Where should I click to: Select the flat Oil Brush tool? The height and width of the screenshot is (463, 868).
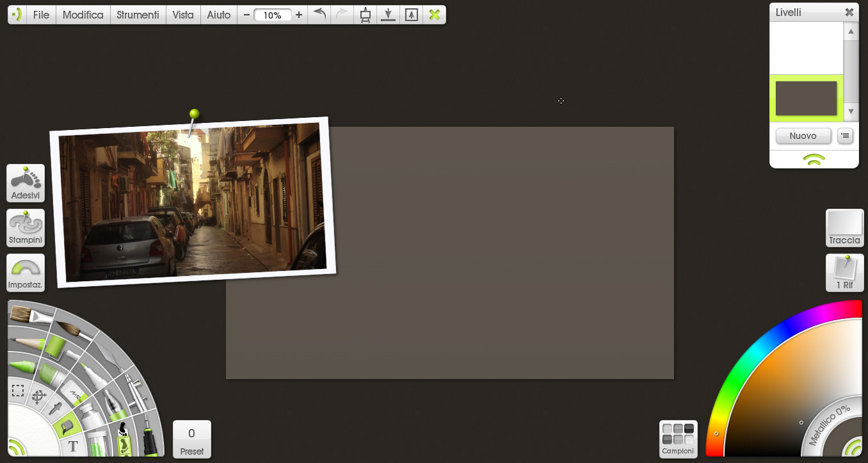pyautogui.click(x=30, y=315)
